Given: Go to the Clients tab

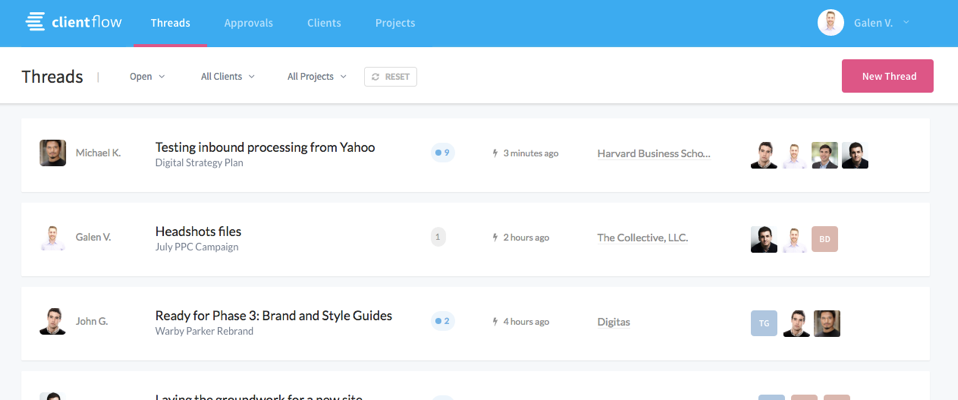Looking at the screenshot, I should (324, 23).
